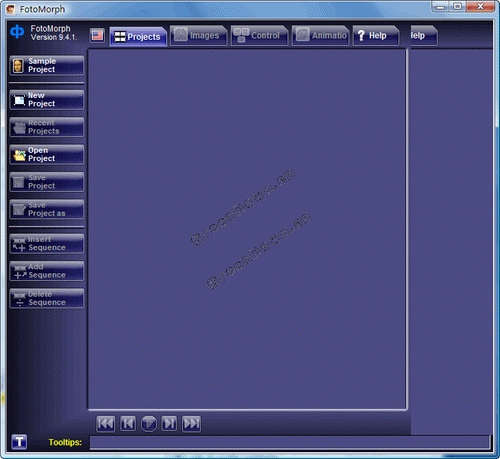The width and height of the screenshot is (500, 459).
Task: Step back one frame
Action: [128, 424]
